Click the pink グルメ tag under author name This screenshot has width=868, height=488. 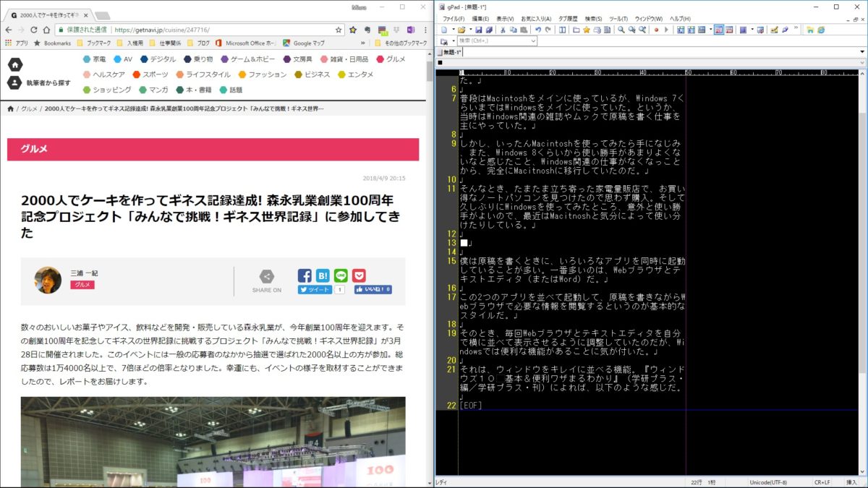pos(82,285)
